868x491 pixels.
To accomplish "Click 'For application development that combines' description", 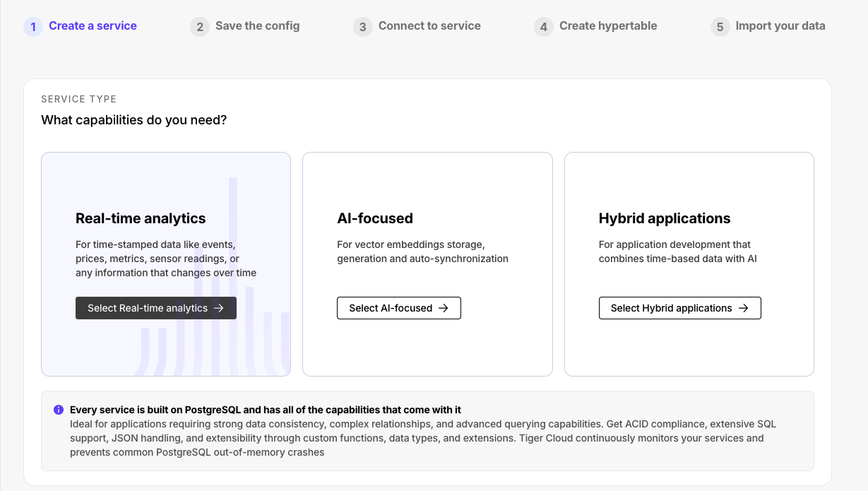I will tap(678, 252).
